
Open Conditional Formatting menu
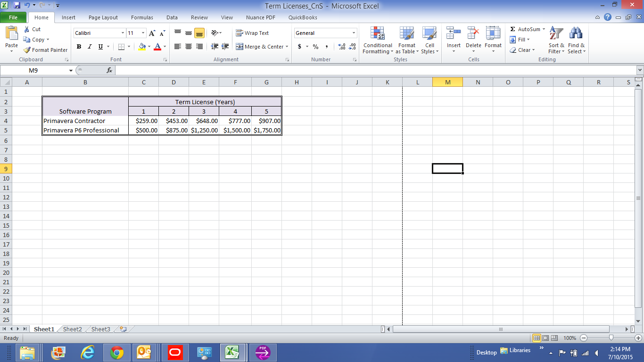click(x=378, y=41)
